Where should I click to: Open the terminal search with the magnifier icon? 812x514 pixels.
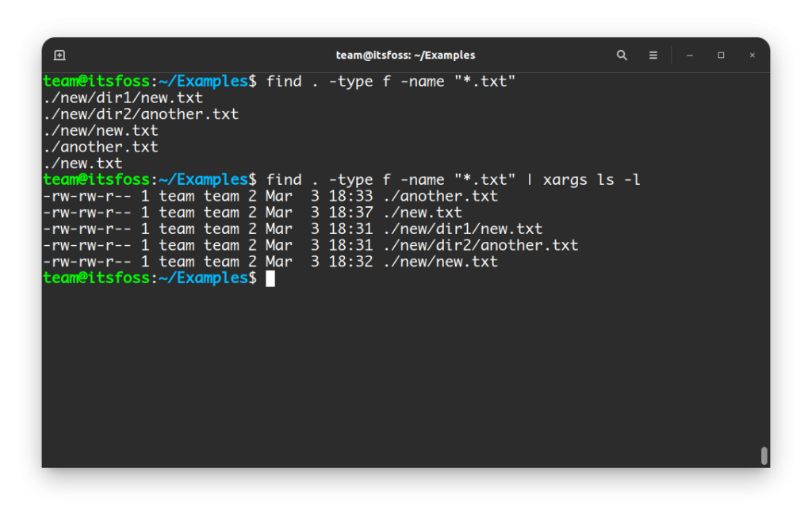click(x=622, y=55)
